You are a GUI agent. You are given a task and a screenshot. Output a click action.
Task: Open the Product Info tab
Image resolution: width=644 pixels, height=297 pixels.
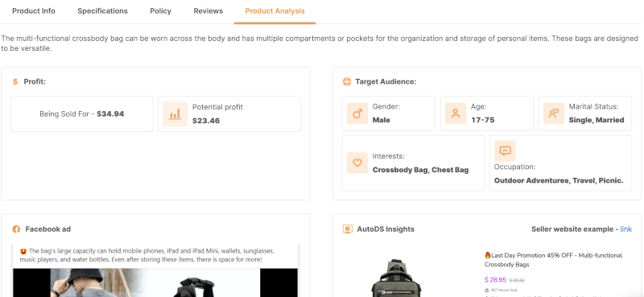coord(34,11)
